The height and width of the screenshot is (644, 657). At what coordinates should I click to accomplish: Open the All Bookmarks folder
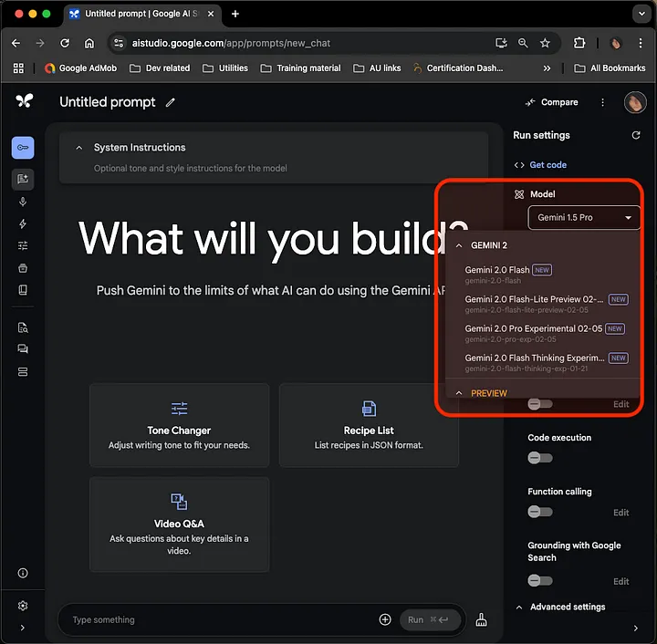pyautogui.click(x=610, y=68)
